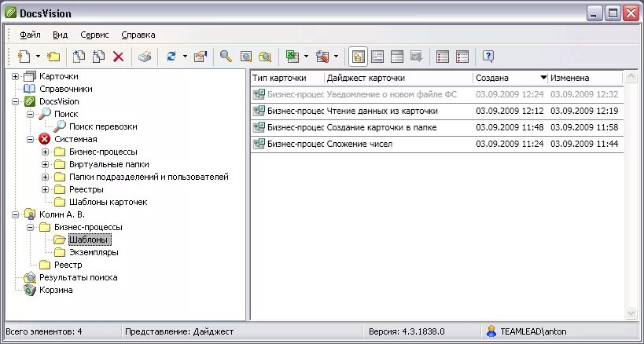The width and height of the screenshot is (644, 344).
Task: Select row Уведомление о новом файле ФС
Action: click(x=437, y=95)
